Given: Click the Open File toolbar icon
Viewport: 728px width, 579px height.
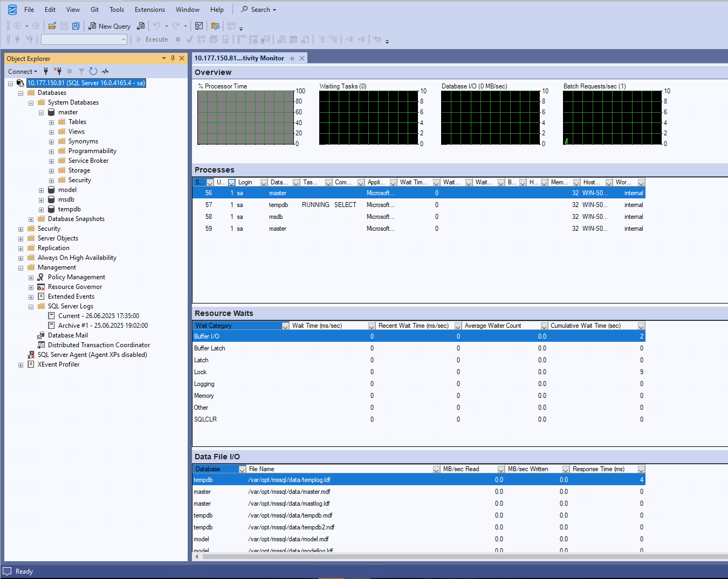Looking at the screenshot, I should pyautogui.click(x=52, y=26).
